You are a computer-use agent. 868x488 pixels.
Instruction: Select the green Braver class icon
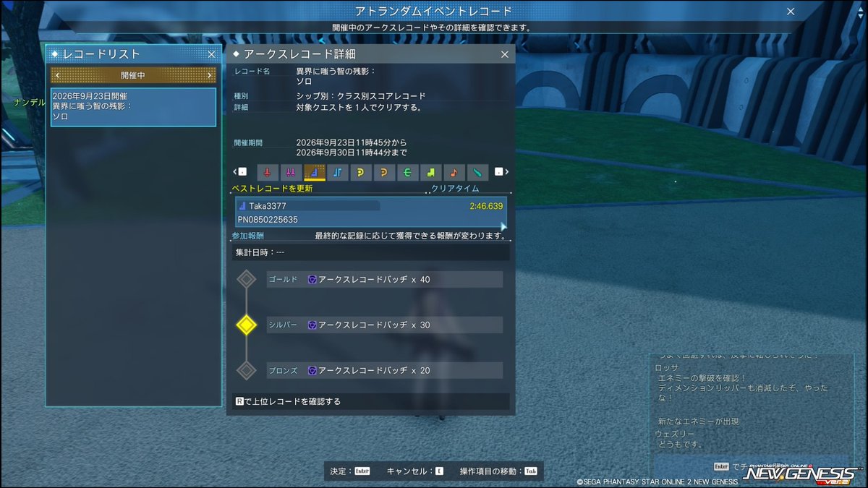tap(407, 172)
